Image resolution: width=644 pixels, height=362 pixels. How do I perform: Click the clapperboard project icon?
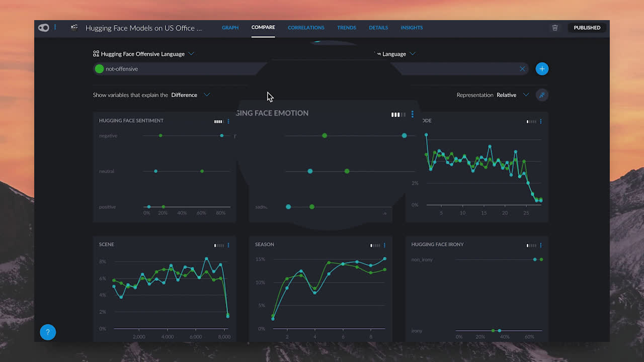[74, 28]
